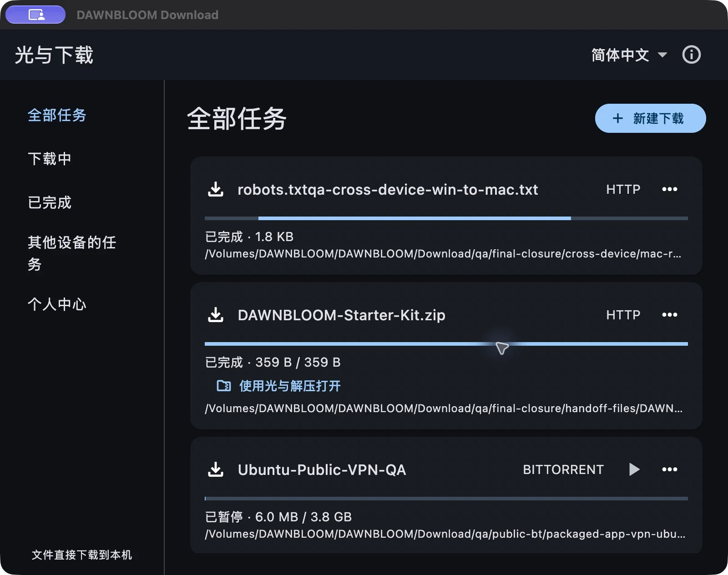728x575 pixels.
Task: Click the 全部任务 page heading
Action: (237, 119)
